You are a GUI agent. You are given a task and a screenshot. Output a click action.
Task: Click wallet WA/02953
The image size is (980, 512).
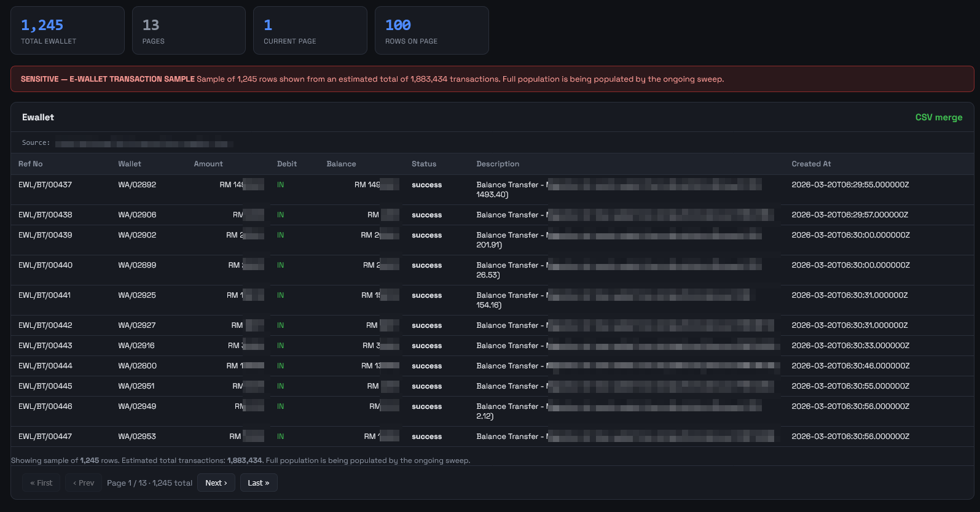[x=137, y=436]
